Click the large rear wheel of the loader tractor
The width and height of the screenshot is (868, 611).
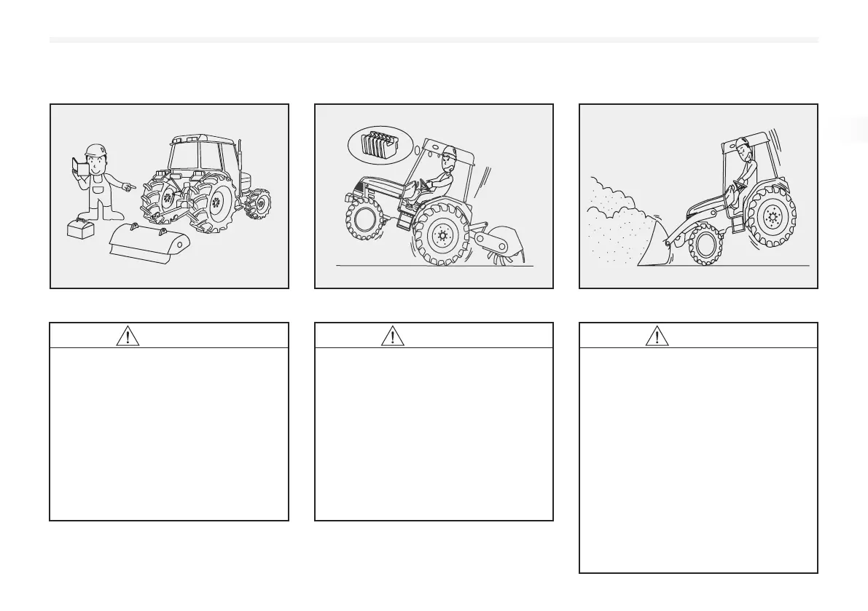[x=771, y=216]
